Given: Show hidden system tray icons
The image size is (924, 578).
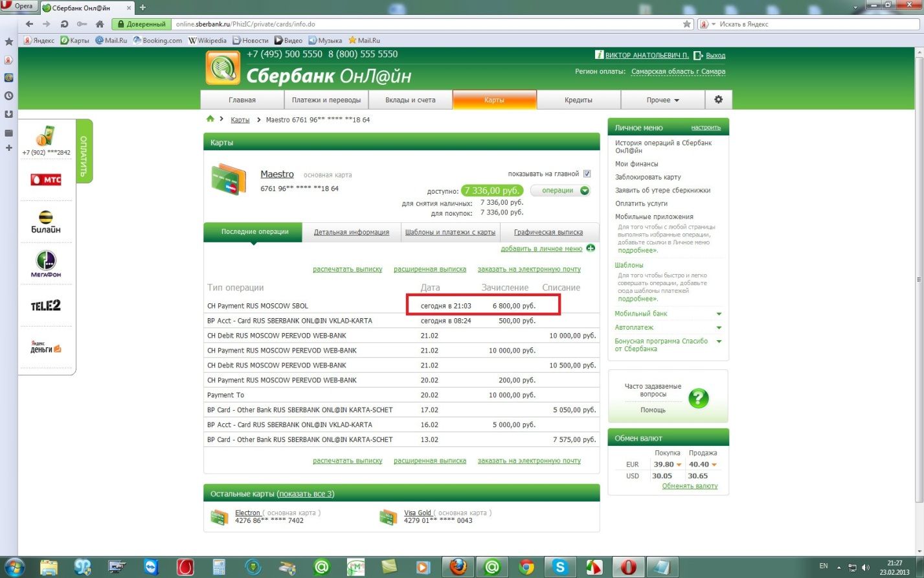Looking at the screenshot, I should (x=839, y=567).
